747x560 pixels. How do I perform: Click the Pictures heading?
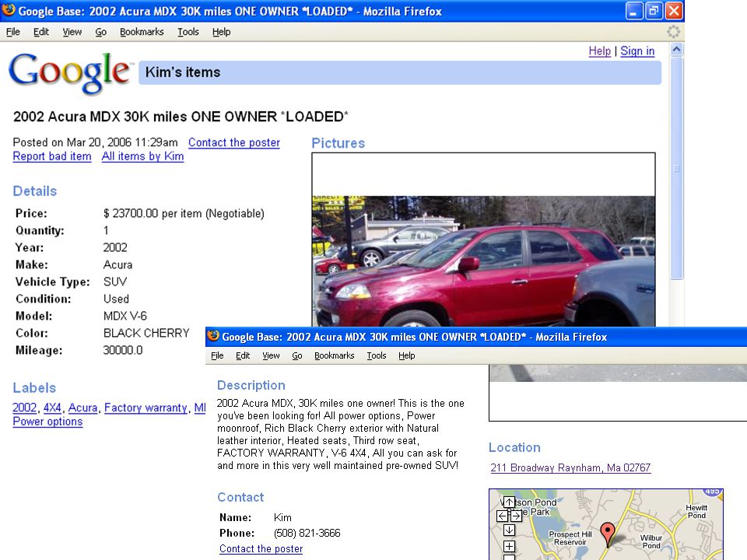tap(338, 143)
